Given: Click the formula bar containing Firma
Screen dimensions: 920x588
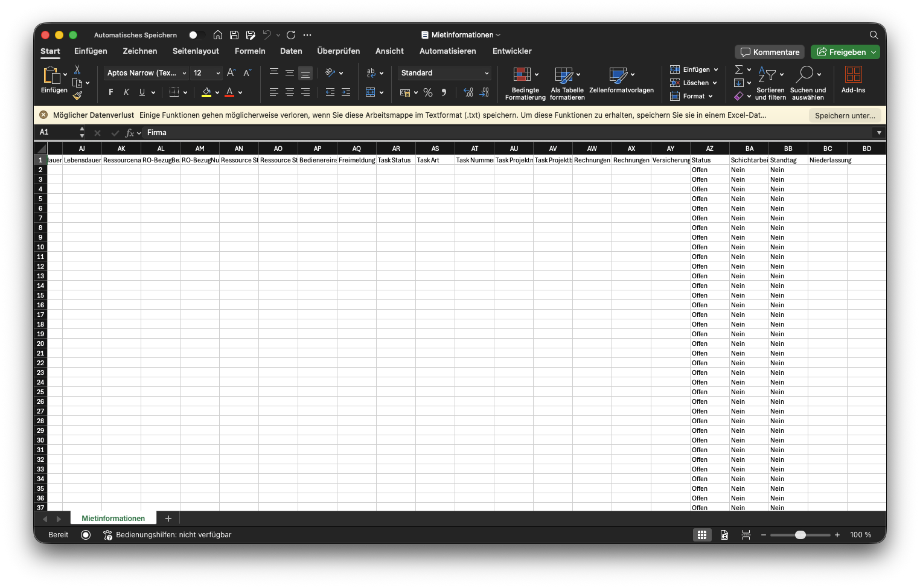Looking at the screenshot, I should 507,133.
